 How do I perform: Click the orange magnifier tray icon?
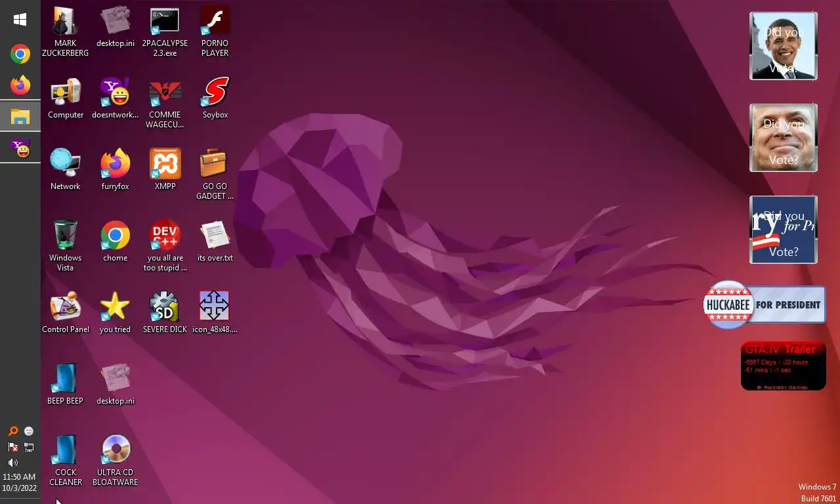coord(12,431)
